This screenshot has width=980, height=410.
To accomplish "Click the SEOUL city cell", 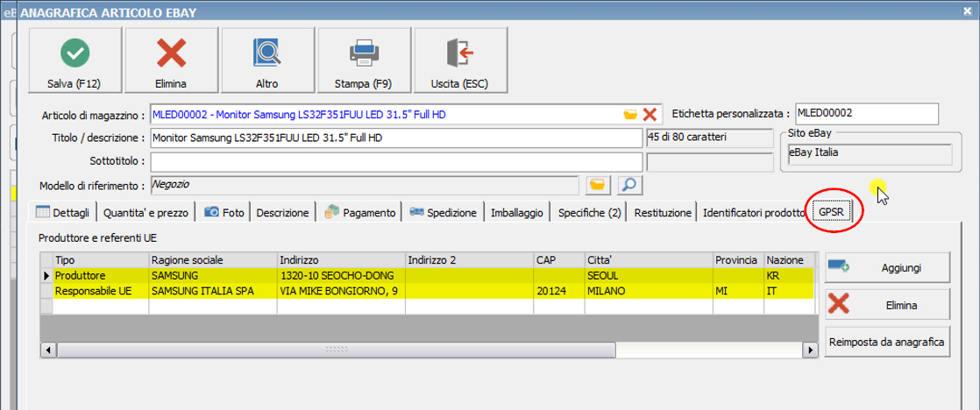I will click(x=649, y=275).
